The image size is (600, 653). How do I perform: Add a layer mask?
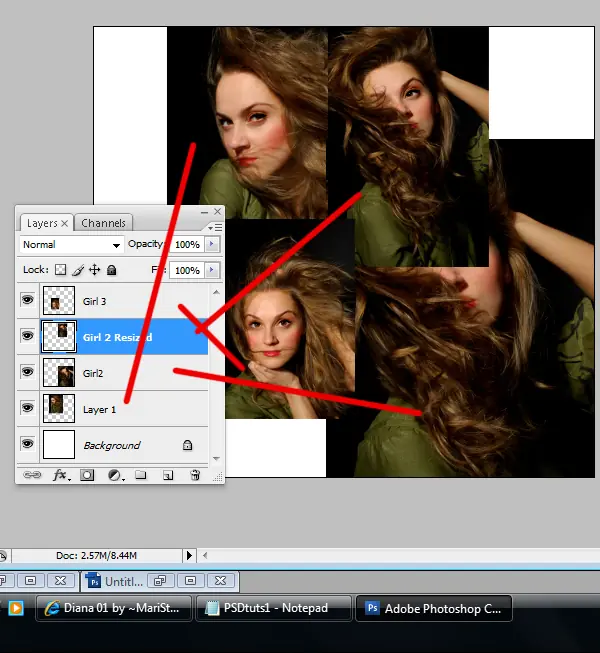pyautogui.click(x=87, y=476)
